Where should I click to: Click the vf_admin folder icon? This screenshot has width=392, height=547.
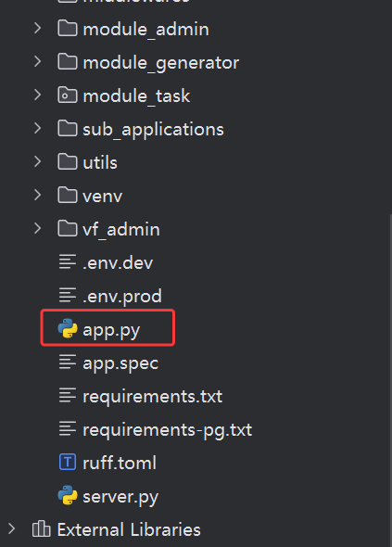pyautogui.click(x=68, y=228)
